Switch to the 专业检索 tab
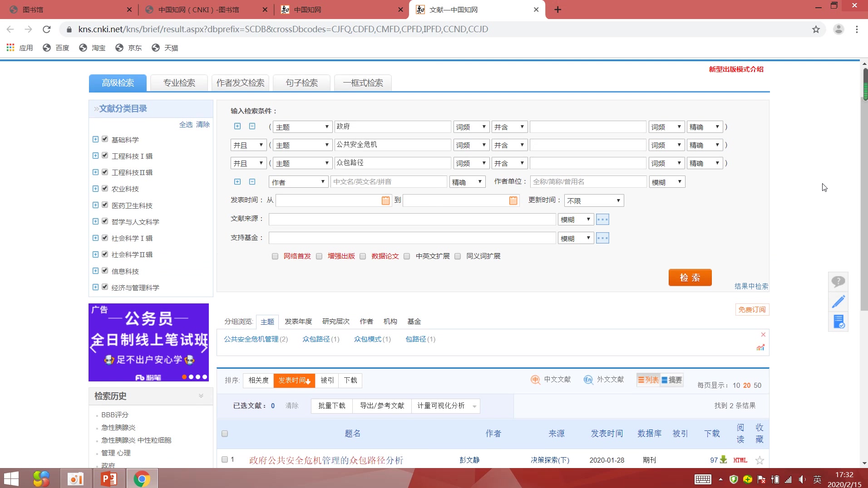 click(178, 83)
